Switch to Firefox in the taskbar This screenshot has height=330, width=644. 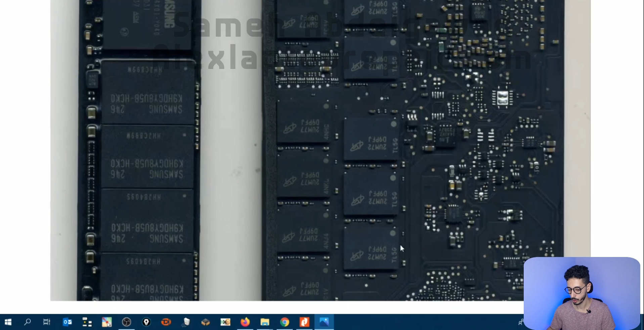245,322
